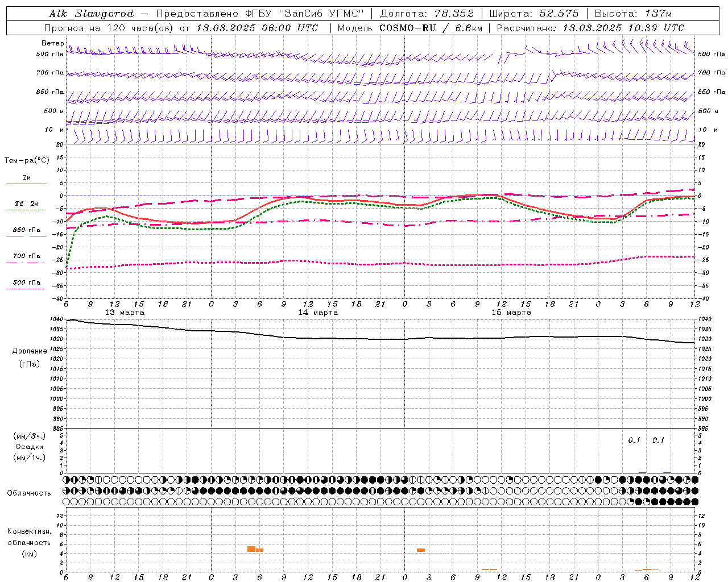Click the Ветер wind panel label

(52, 43)
